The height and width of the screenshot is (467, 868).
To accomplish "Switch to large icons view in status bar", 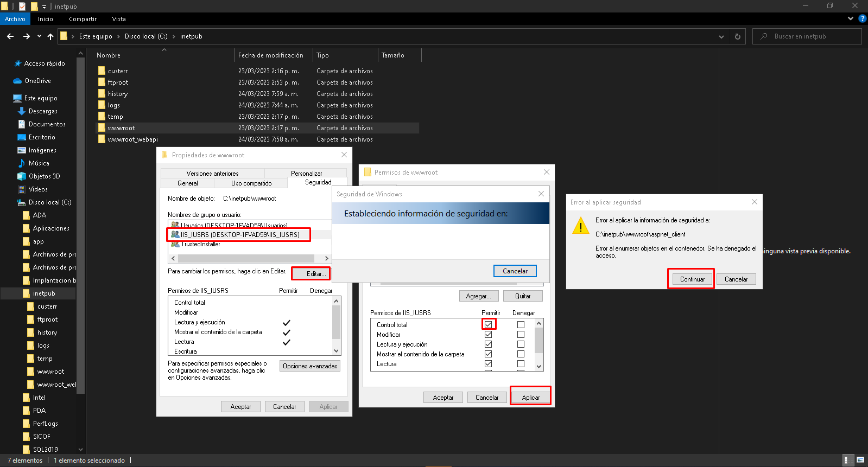I will point(860,460).
